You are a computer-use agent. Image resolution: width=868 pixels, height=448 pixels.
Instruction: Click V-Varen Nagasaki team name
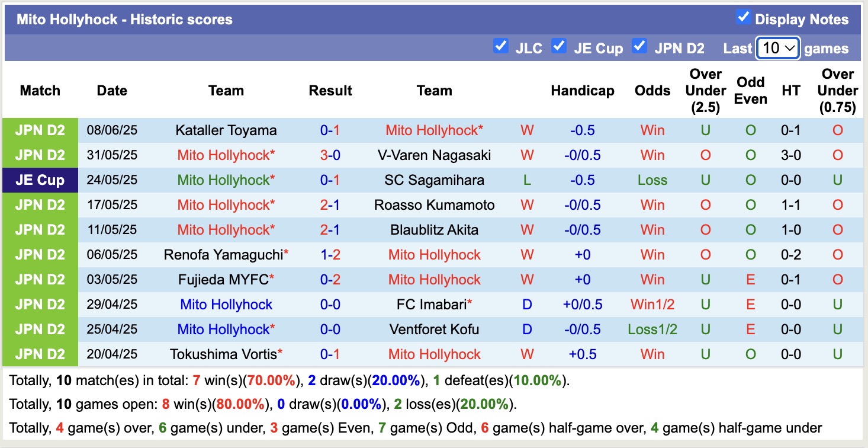(435, 155)
